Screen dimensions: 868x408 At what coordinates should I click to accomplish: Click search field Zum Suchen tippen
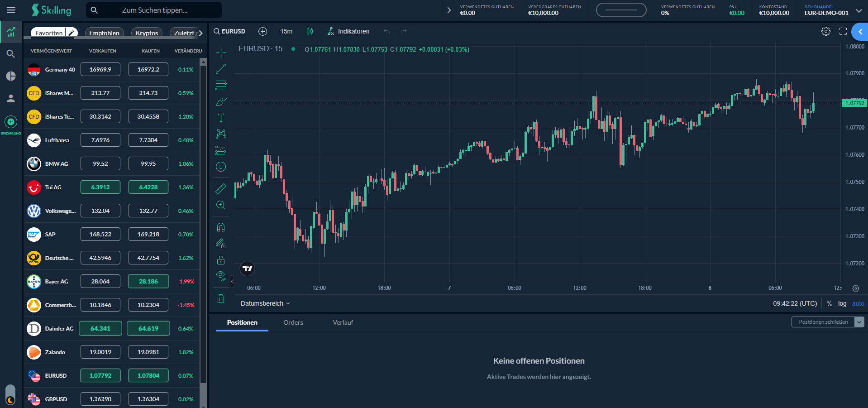pos(154,10)
